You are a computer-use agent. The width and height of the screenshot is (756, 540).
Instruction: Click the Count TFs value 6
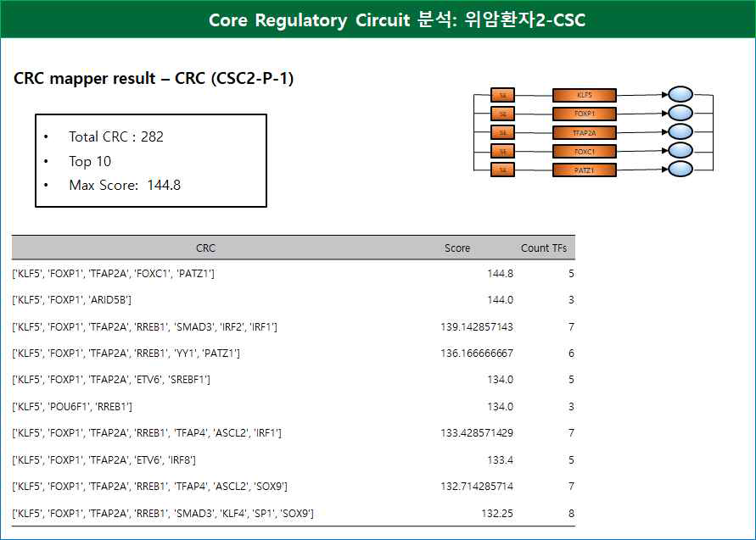tap(571, 354)
